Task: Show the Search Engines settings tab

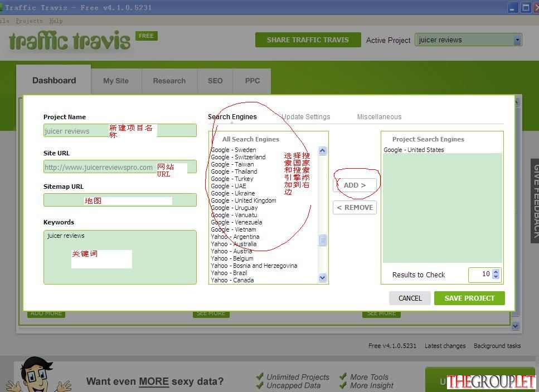Action: click(x=232, y=117)
